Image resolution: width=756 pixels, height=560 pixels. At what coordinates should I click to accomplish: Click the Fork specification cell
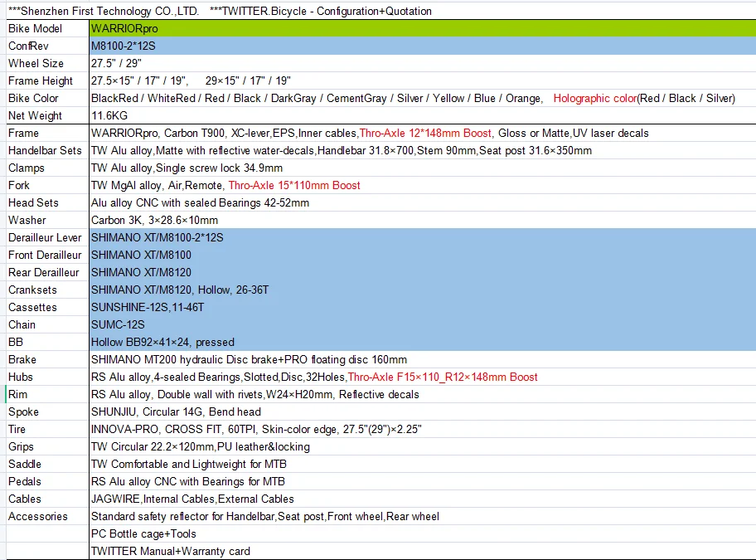pyautogui.click(x=422, y=186)
